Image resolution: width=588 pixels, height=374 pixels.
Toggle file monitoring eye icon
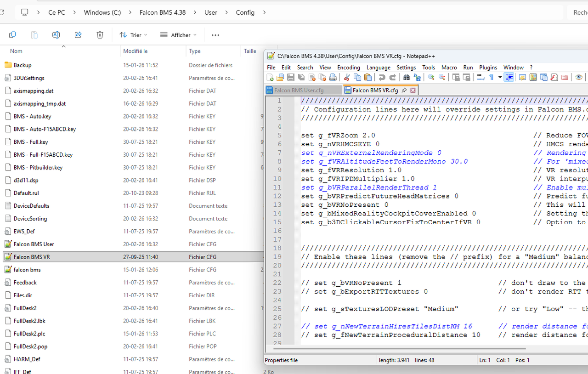[x=579, y=78]
